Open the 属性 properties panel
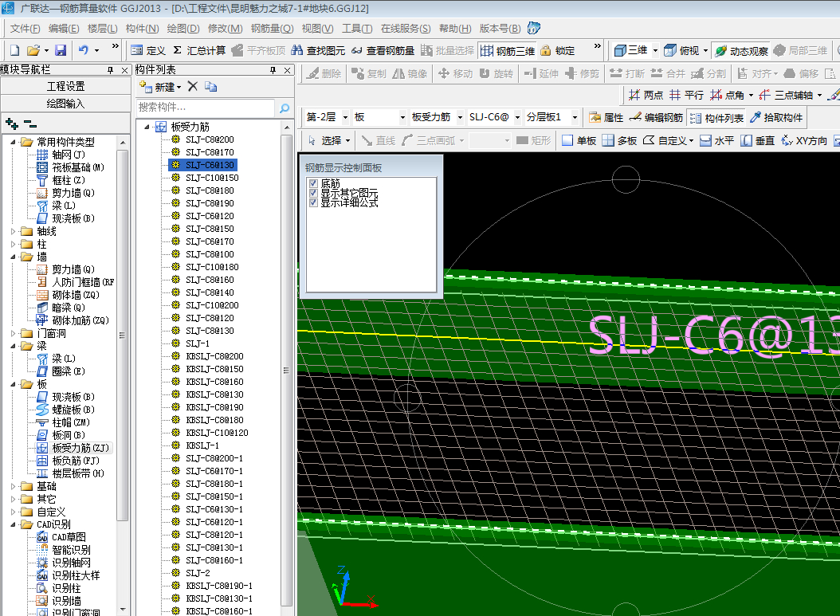 click(606, 117)
